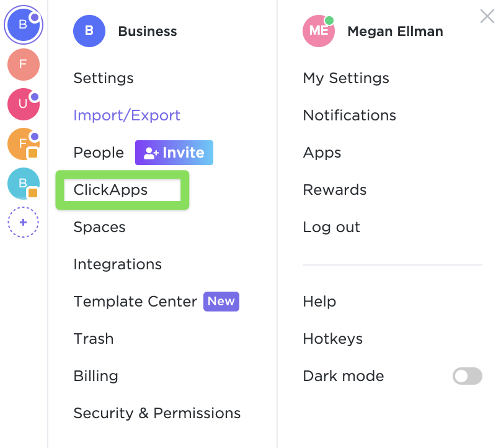Viewport: 501px width, 448px height.
Task: Open the teal B workspace avatar
Action: click(23, 183)
